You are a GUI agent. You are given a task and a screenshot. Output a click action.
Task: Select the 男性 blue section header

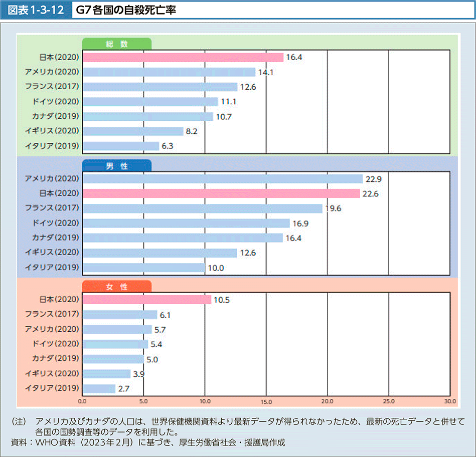116,166
